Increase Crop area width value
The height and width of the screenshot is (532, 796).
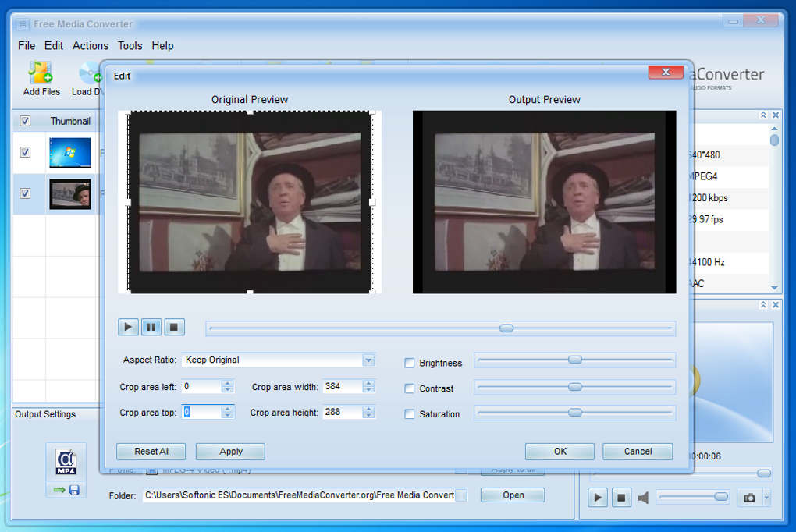coord(369,383)
